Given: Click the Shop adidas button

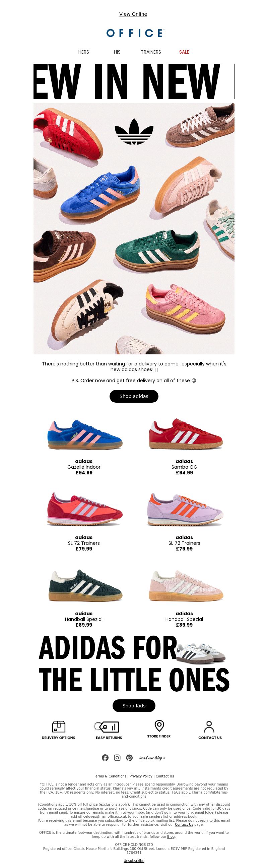Looking at the screenshot, I should 134,396.
